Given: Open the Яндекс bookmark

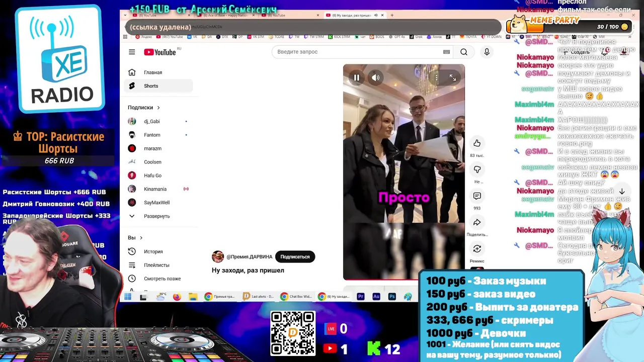Looking at the screenshot, I should tap(143, 37).
